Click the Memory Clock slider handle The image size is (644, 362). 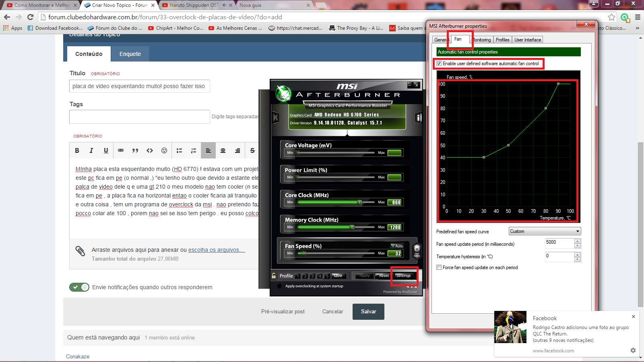pos(352,227)
